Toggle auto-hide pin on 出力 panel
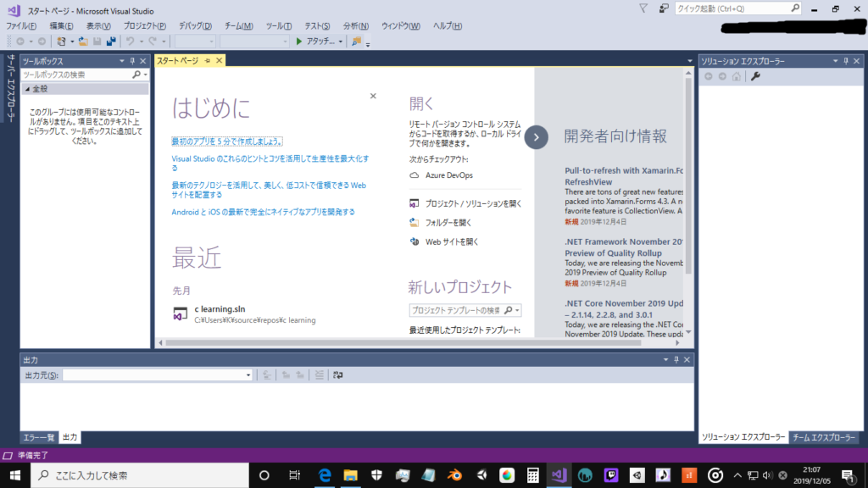Image resolution: width=868 pixels, height=488 pixels. [x=676, y=359]
